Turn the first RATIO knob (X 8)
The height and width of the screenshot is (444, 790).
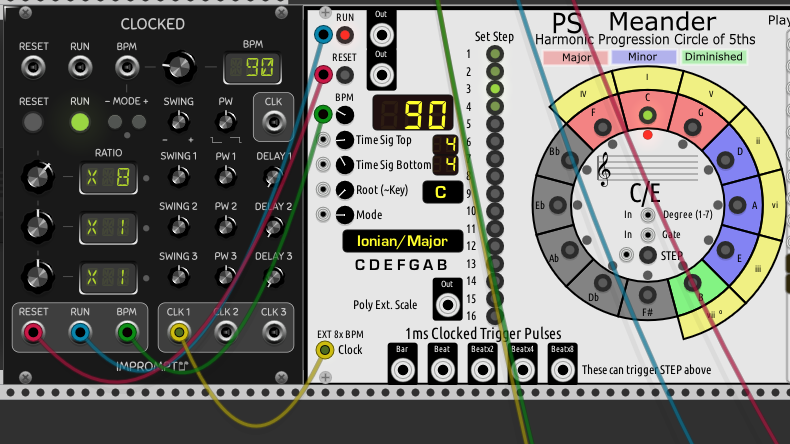click(x=37, y=176)
